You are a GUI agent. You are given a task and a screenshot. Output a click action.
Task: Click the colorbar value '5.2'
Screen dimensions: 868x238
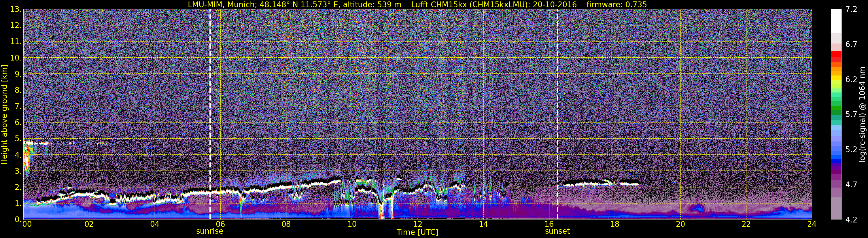(851, 150)
